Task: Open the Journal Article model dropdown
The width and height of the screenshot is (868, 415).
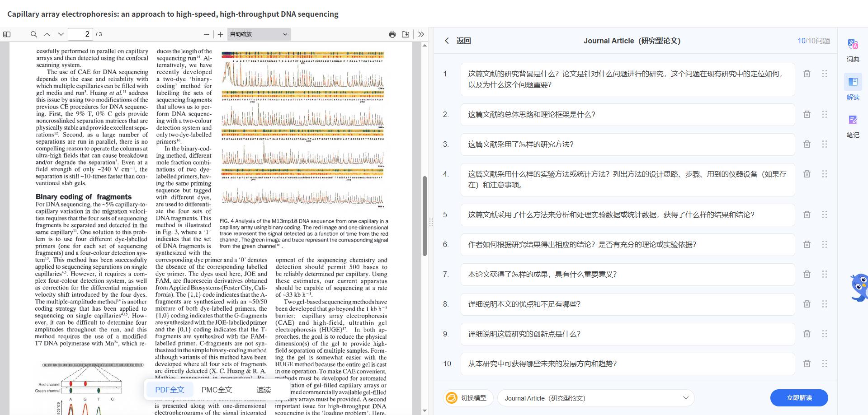Action: [x=594, y=398]
